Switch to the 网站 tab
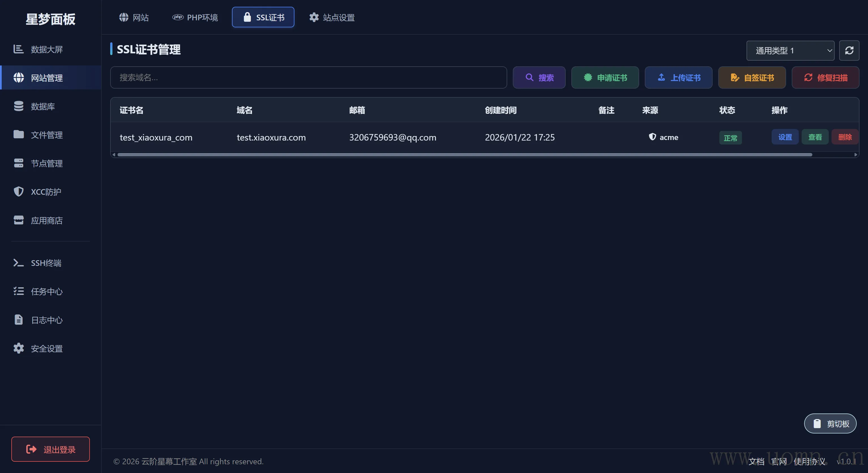The image size is (868, 473). tap(134, 17)
